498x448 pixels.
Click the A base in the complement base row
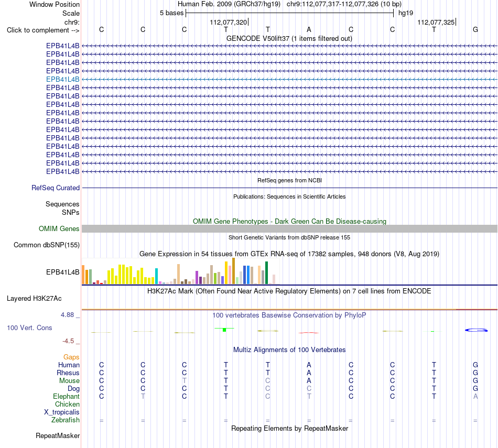pyautogui.click(x=309, y=29)
